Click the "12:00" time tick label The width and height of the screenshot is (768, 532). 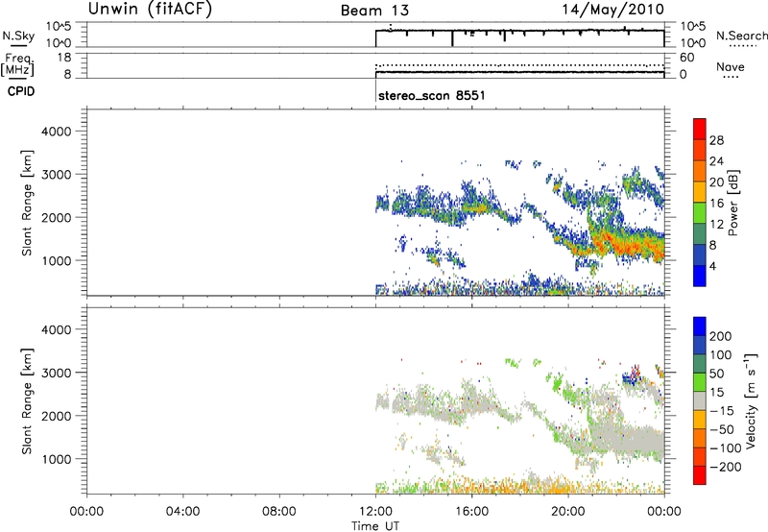pyautogui.click(x=375, y=512)
